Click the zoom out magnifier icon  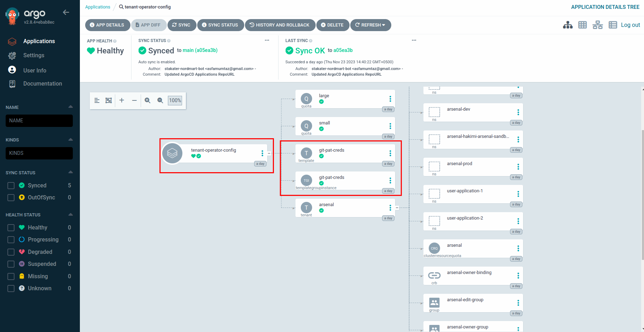[x=160, y=100]
